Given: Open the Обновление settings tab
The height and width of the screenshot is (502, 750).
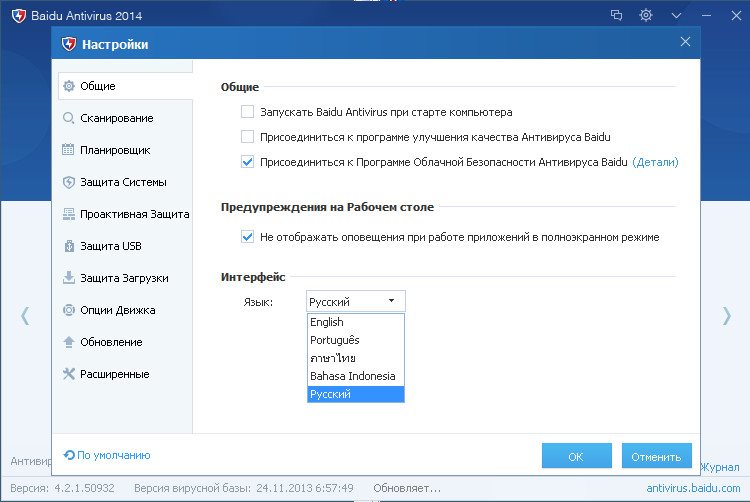Looking at the screenshot, I should 125,342.
